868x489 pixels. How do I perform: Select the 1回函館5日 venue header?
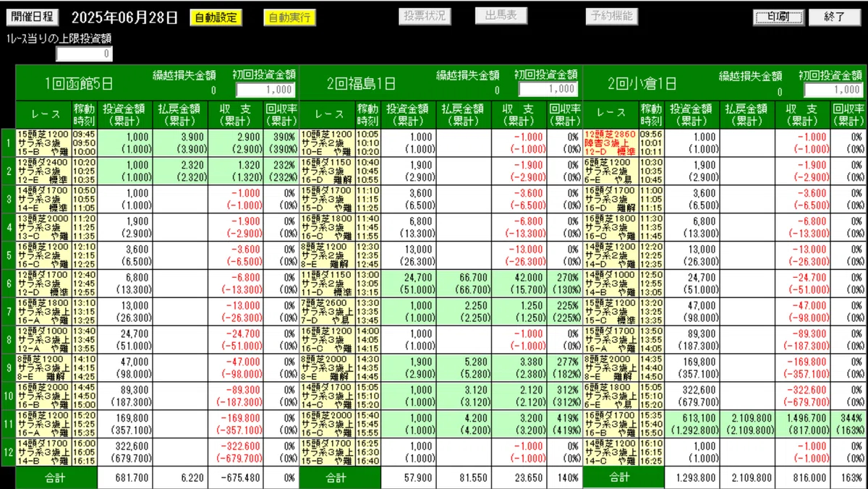click(78, 82)
